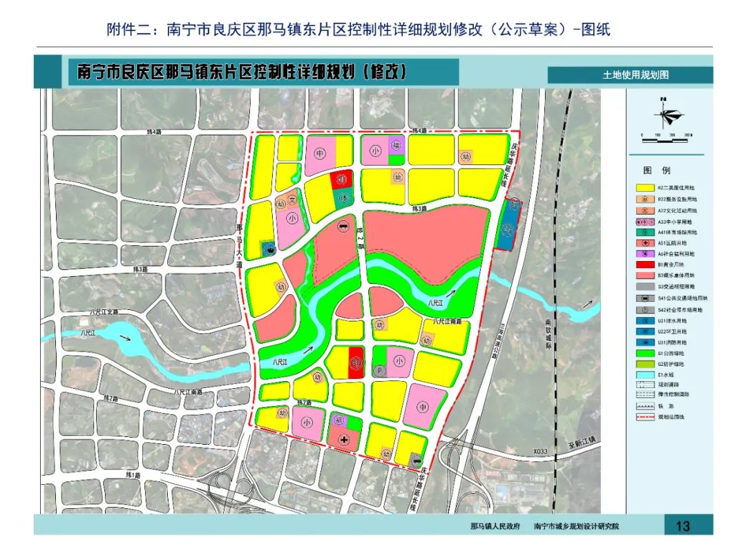This screenshot has width=746, height=560.
Task: Click the E1水域 legend label
Action: (x=666, y=375)
